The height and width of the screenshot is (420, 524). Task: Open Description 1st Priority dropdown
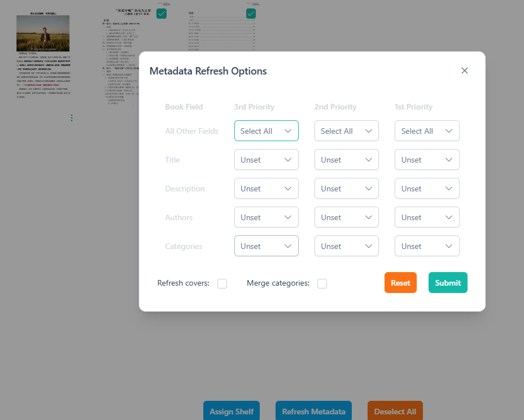pyautogui.click(x=427, y=189)
